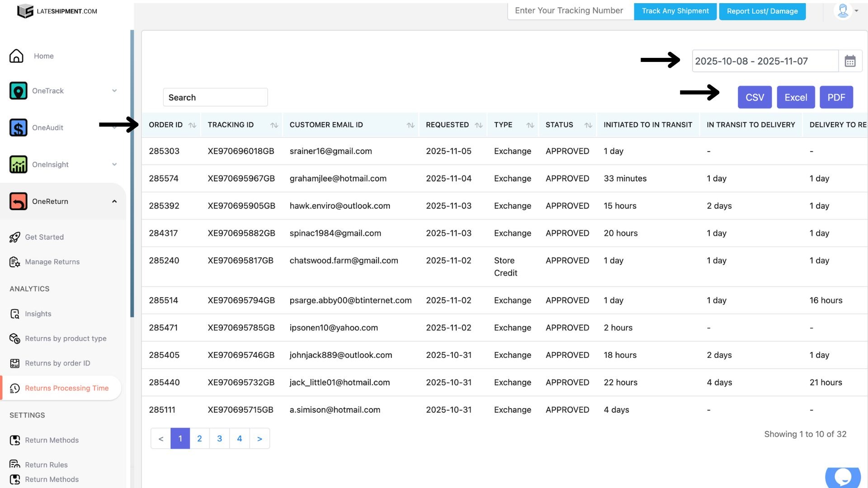The height and width of the screenshot is (488, 868).
Task: Expand the OneInsight menu chevron
Action: click(x=114, y=164)
